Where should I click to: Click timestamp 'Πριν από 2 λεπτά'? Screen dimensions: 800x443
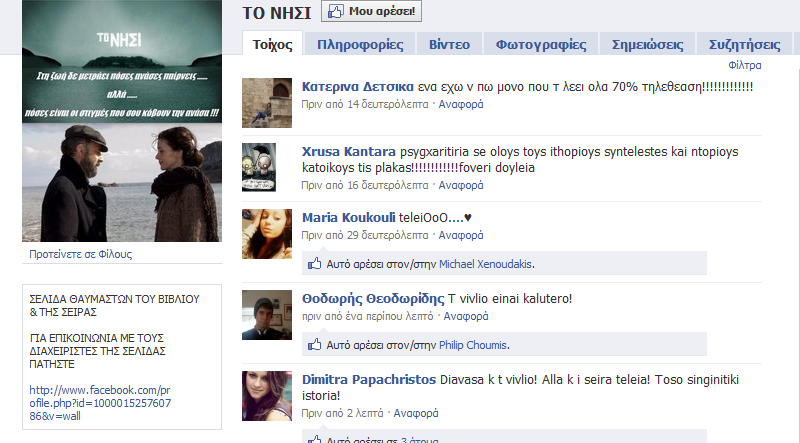[342, 413]
